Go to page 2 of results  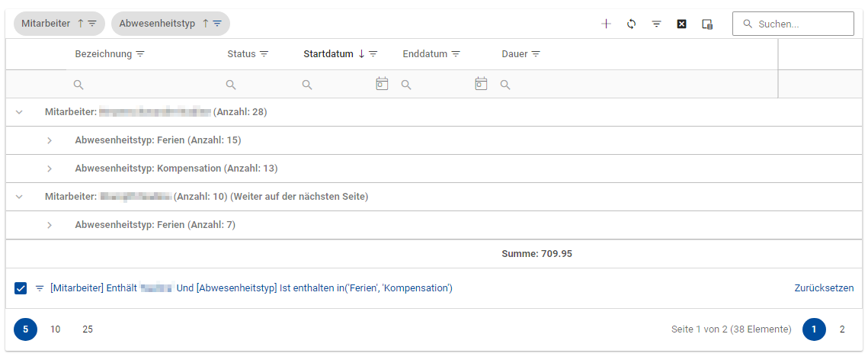pyautogui.click(x=842, y=329)
